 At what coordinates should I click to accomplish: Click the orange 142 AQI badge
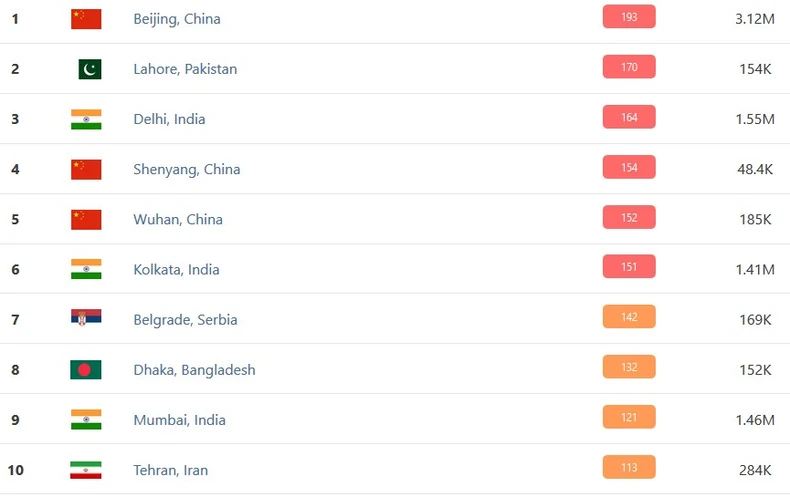[x=629, y=317]
